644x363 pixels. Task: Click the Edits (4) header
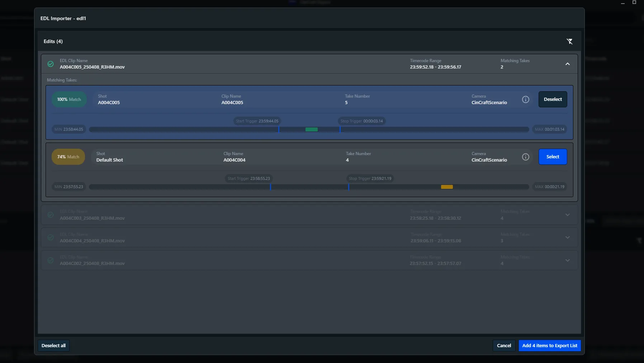(53, 41)
